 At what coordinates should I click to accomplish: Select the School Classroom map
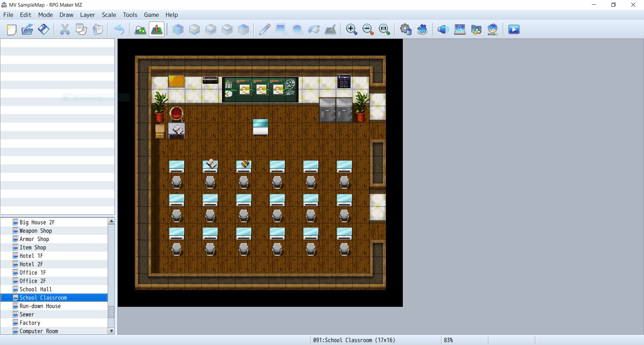tap(54, 298)
